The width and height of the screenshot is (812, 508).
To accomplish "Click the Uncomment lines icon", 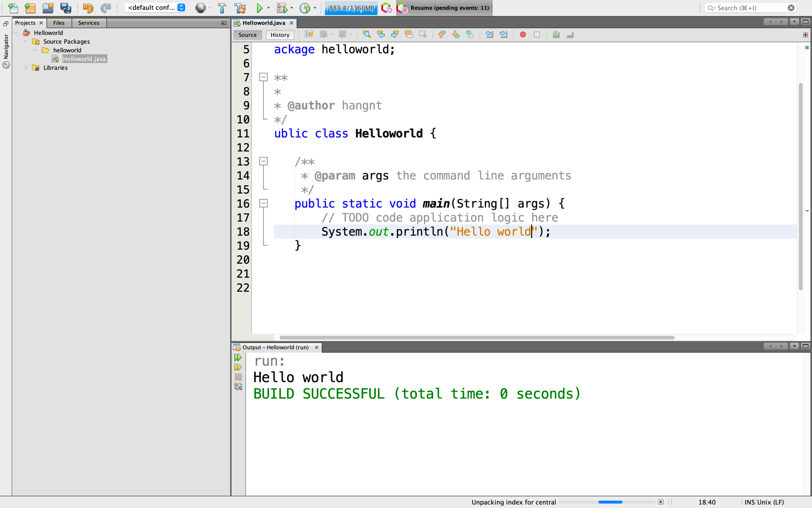I will point(570,34).
